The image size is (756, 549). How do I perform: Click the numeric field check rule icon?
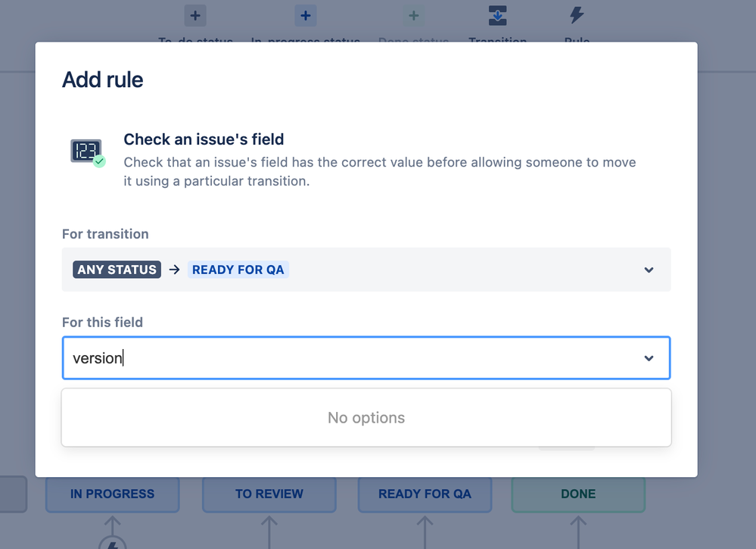coord(88,152)
